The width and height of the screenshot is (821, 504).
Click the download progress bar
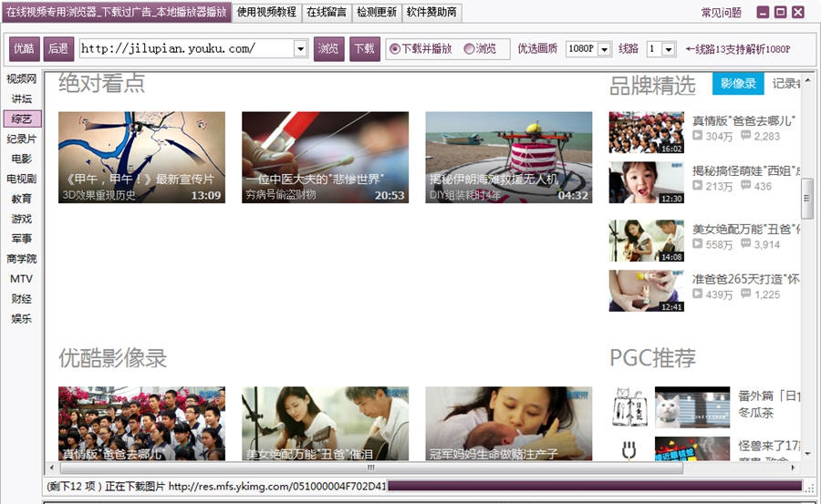coord(595,486)
